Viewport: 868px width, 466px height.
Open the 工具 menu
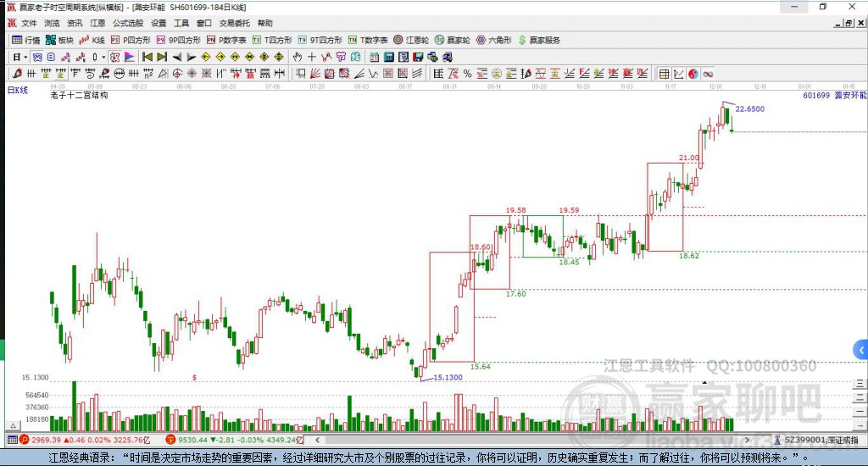(x=181, y=23)
